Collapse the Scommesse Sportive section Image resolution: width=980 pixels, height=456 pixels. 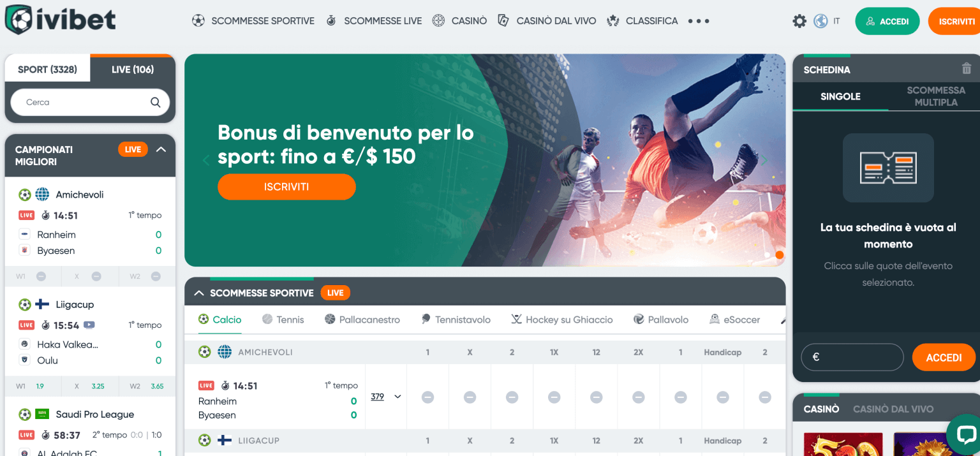point(198,293)
